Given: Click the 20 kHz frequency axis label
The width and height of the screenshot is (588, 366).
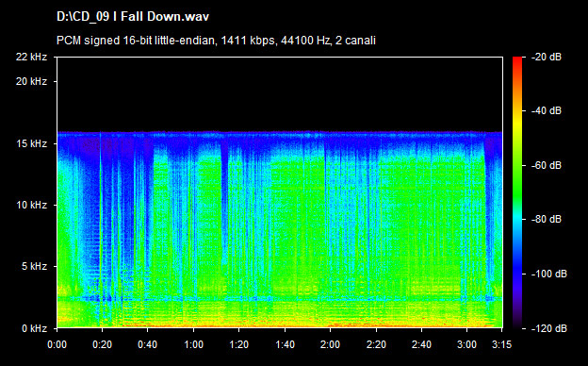Looking at the screenshot, I should click(31, 81).
